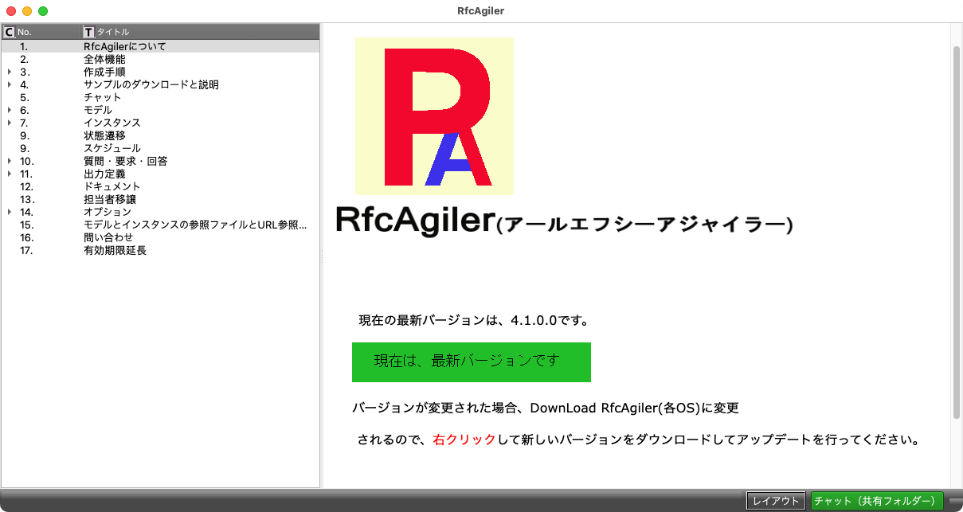Open the スケジュール topic
Viewport: 963px width, 512px height.
pyautogui.click(x=112, y=149)
